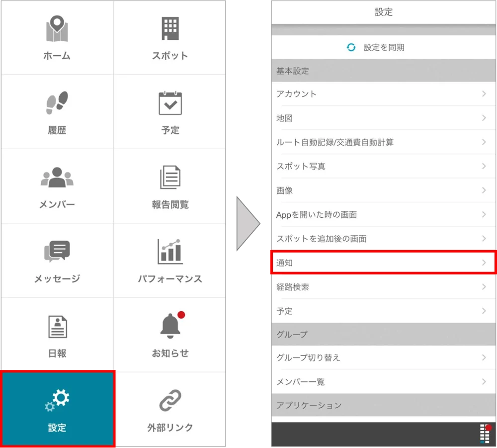Open the 報告閲覧 document icon
The image size is (497, 448).
pos(170,177)
